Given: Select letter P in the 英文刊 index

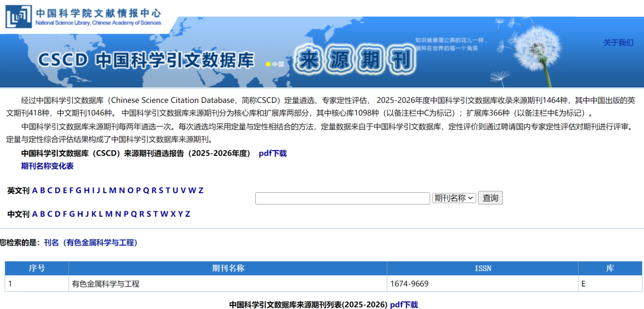Looking at the screenshot, I should 138,190.
